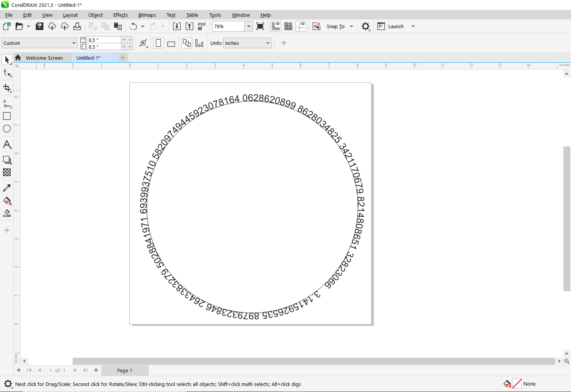The height and width of the screenshot is (392, 571).
Task: Save the document
Action: click(40, 26)
